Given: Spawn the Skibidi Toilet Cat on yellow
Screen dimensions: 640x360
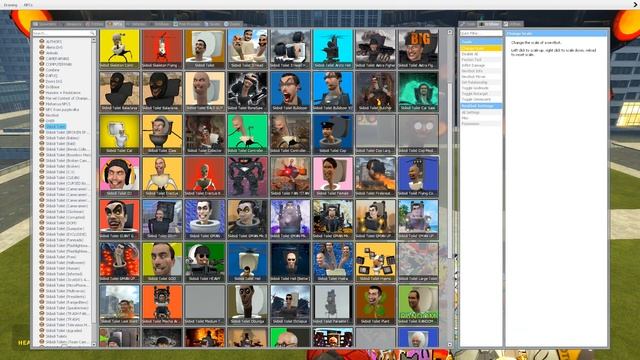Looking at the screenshot, I should pos(120,134).
